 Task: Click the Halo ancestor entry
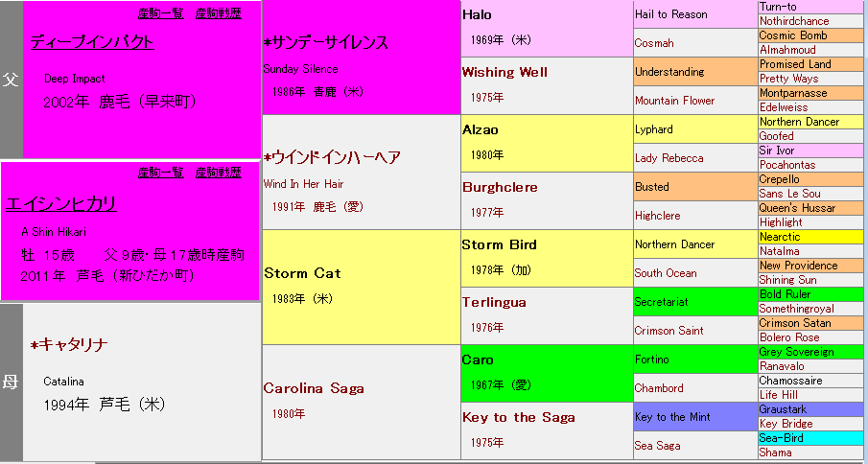[477, 14]
